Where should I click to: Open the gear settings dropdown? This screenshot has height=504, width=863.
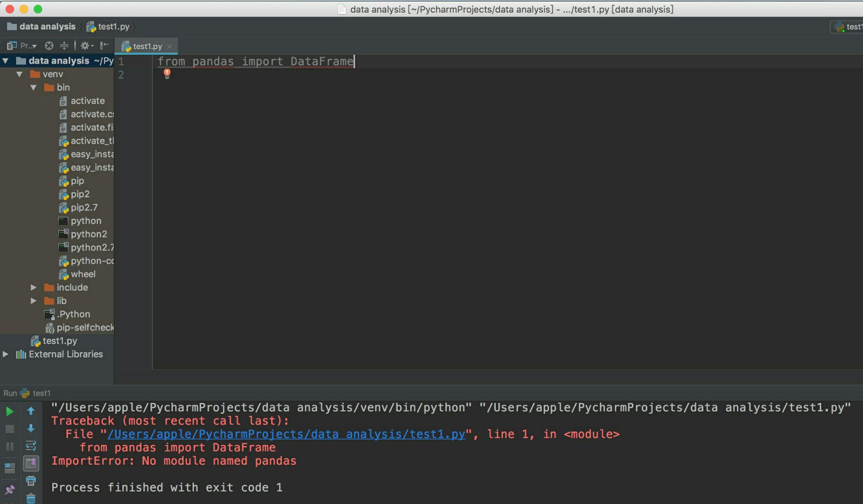coord(87,46)
